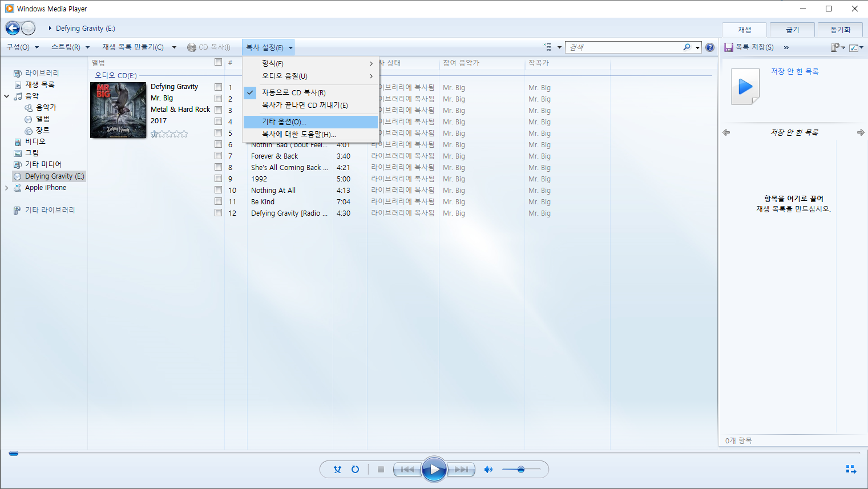
Task: Switch to Now Playing mode
Action: point(851,469)
